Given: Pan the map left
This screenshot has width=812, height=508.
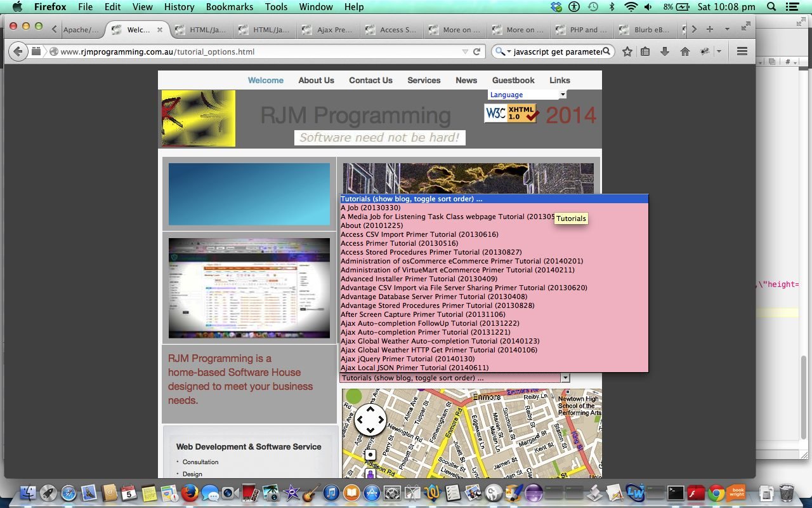Looking at the screenshot, I should click(x=360, y=420).
